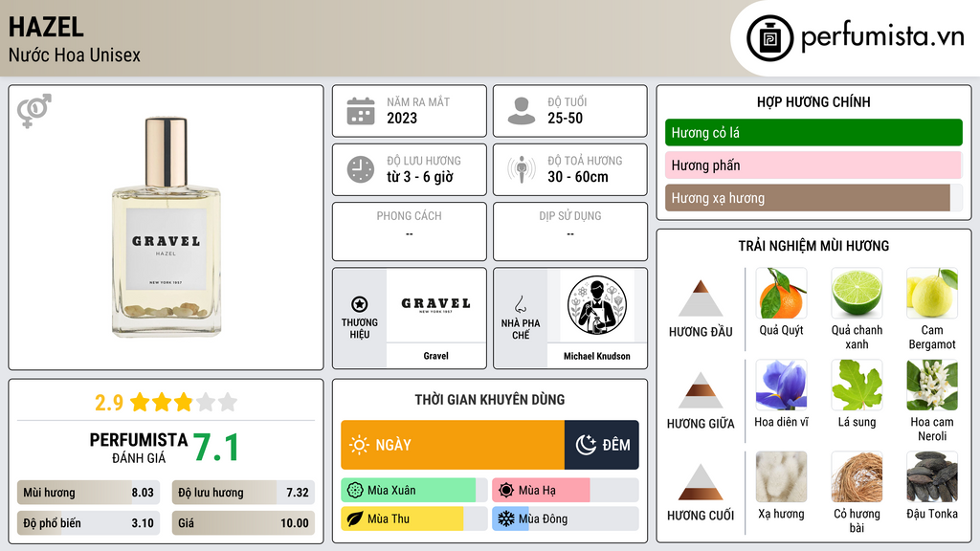The width and height of the screenshot is (980, 551).
Task: Click the release year 2023 value
Action: point(402,118)
